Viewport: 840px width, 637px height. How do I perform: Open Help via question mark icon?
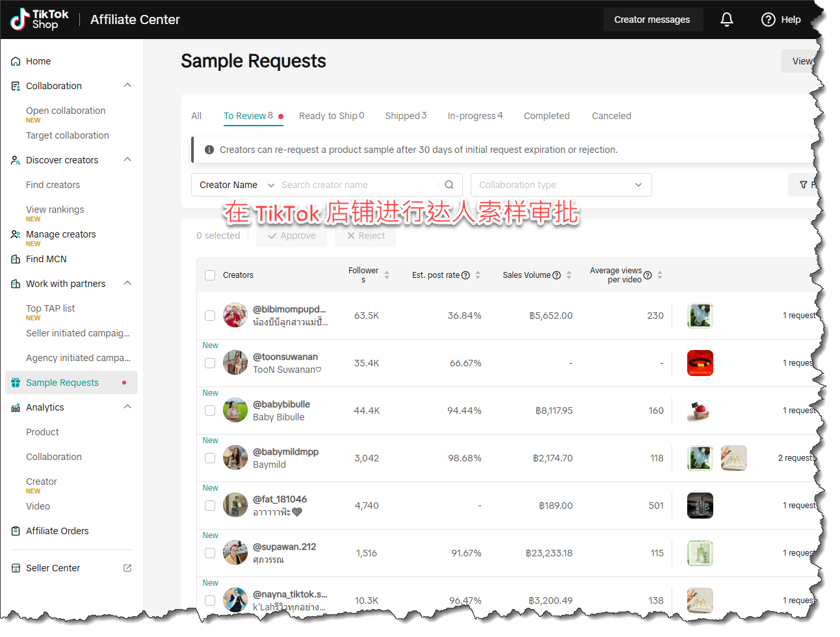pos(768,20)
